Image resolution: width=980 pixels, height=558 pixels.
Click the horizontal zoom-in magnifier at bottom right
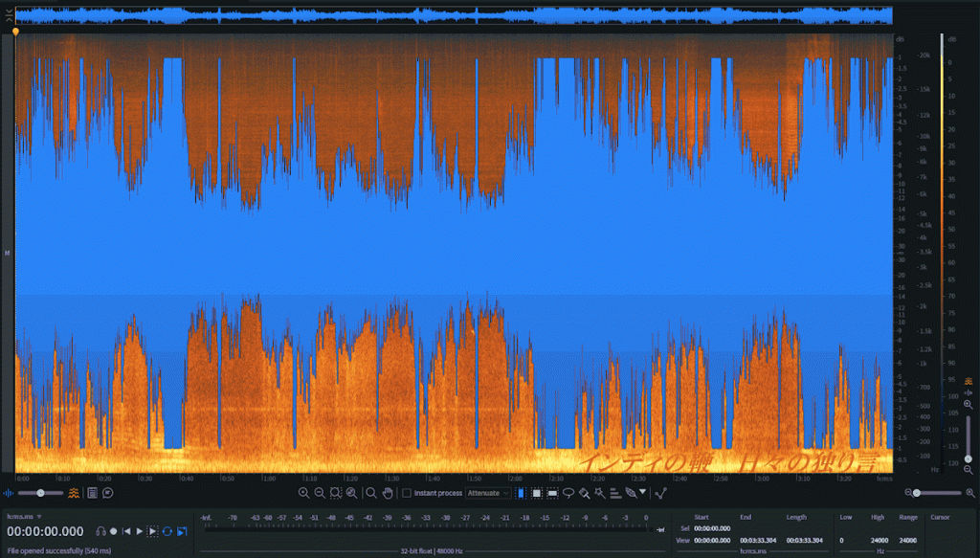(969, 493)
